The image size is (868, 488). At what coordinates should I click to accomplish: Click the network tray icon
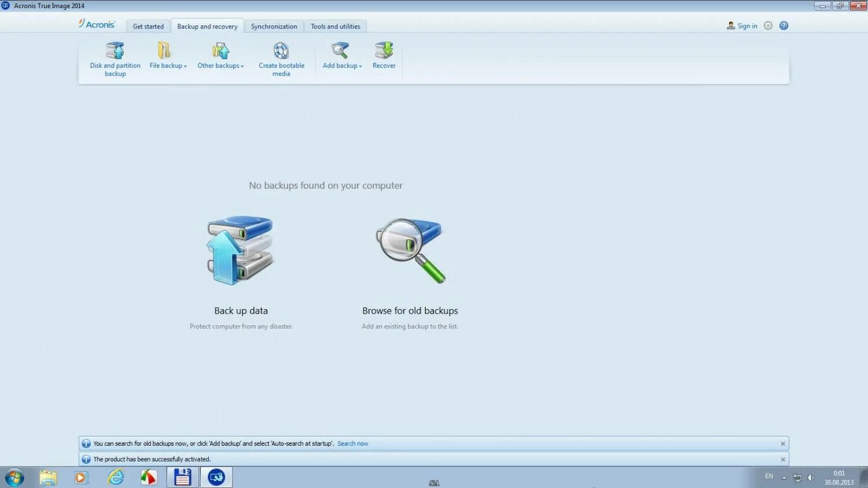pos(797,478)
